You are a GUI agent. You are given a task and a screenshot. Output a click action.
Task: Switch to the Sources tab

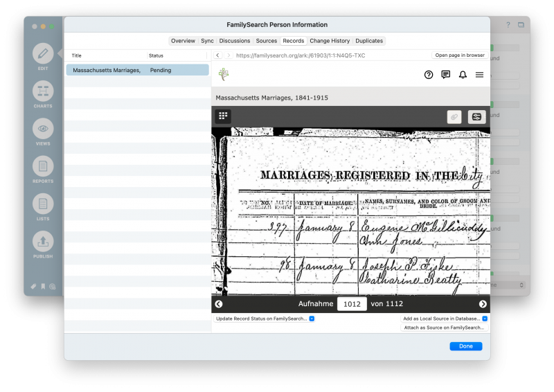click(267, 41)
